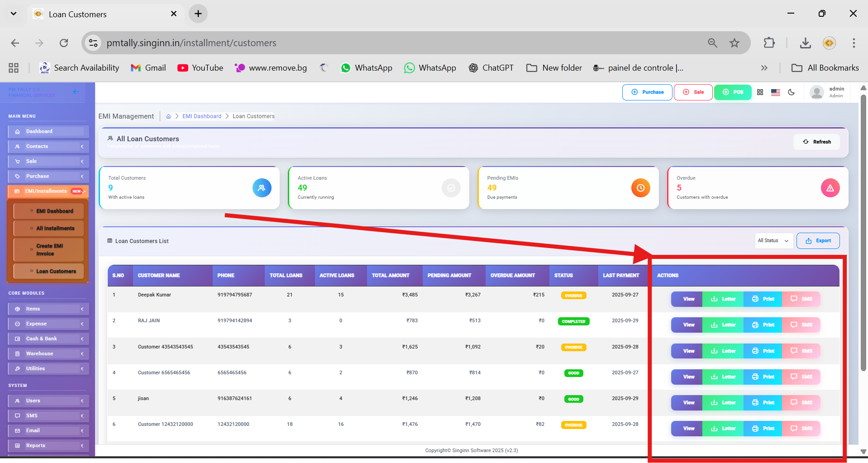Image resolution: width=868 pixels, height=463 pixels.
Task: Expand the Contacts sidebar menu
Action: (x=48, y=146)
